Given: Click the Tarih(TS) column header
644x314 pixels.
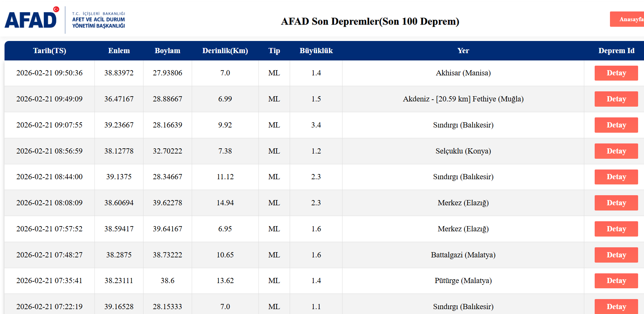Looking at the screenshot, I should [49, 51].
